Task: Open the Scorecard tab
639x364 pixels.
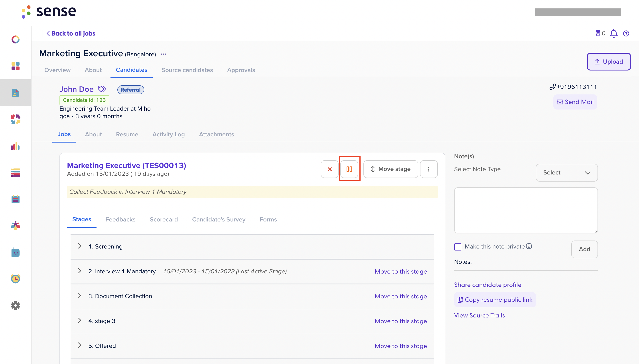Action: coord(164,219)
